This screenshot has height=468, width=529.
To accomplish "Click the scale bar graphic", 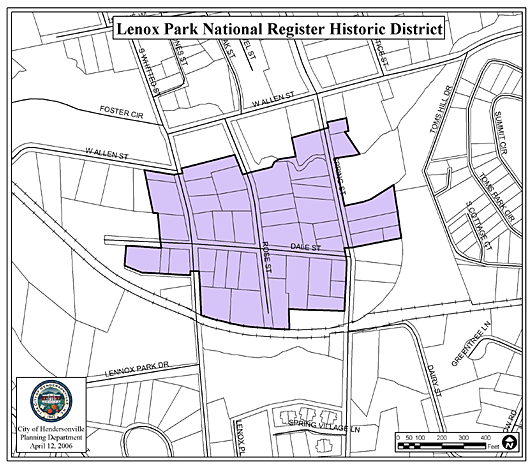I will click(441, 446).
